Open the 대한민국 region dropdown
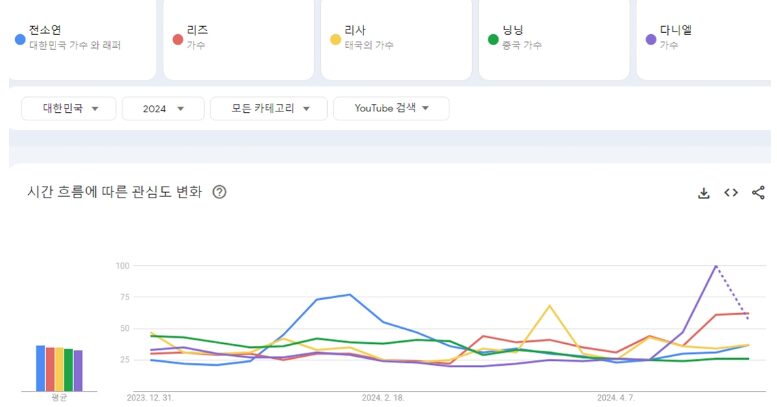This screenshot has height=407, width=777. tap(69, 108)
